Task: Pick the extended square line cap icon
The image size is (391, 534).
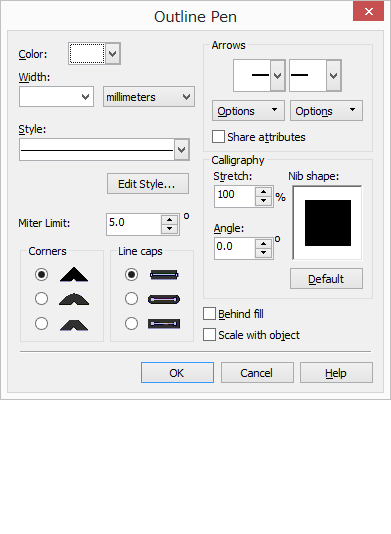Action: [164, 323]
